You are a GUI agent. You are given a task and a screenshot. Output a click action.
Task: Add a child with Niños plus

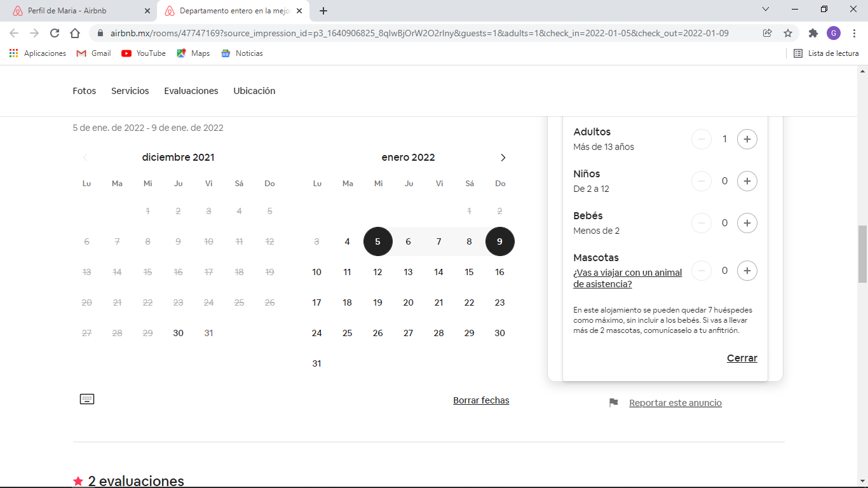747,181
